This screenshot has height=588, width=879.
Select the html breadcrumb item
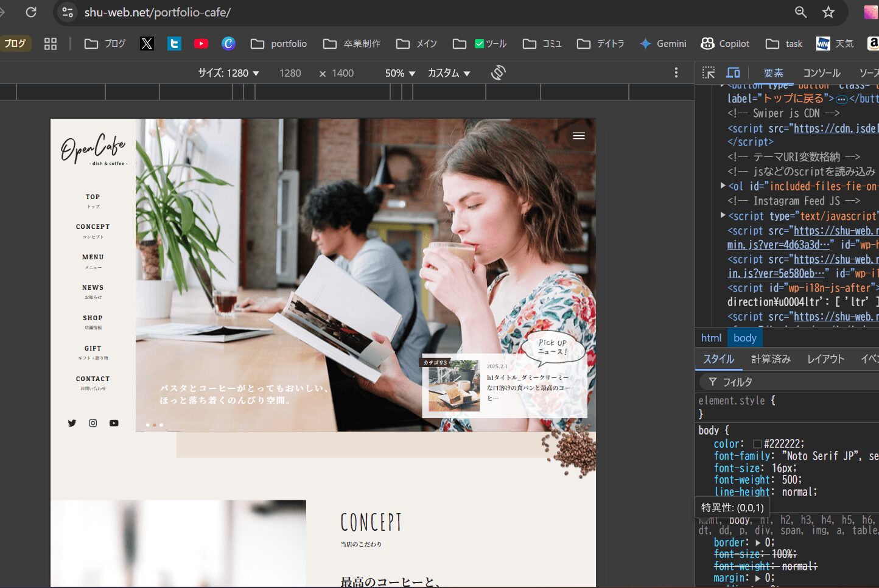coord(711,338)
